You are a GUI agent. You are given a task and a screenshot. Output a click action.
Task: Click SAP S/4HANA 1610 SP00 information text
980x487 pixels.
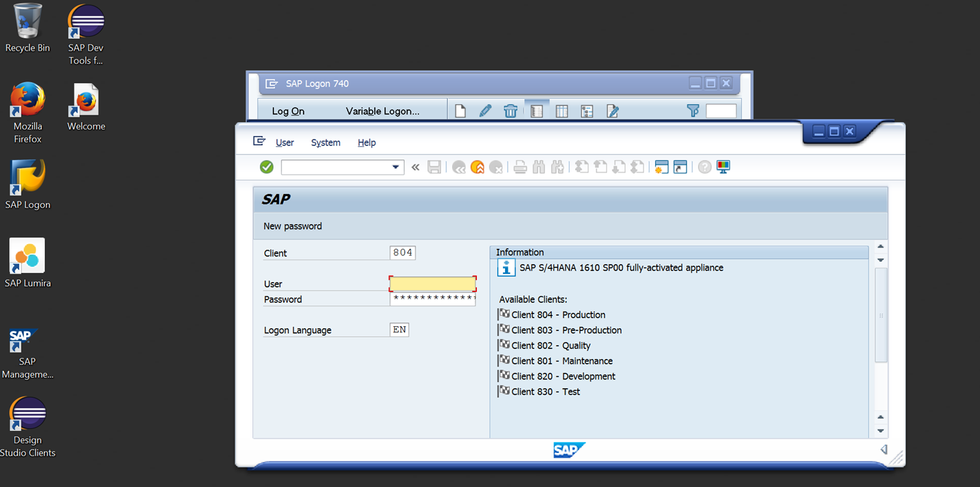point(621,268)
